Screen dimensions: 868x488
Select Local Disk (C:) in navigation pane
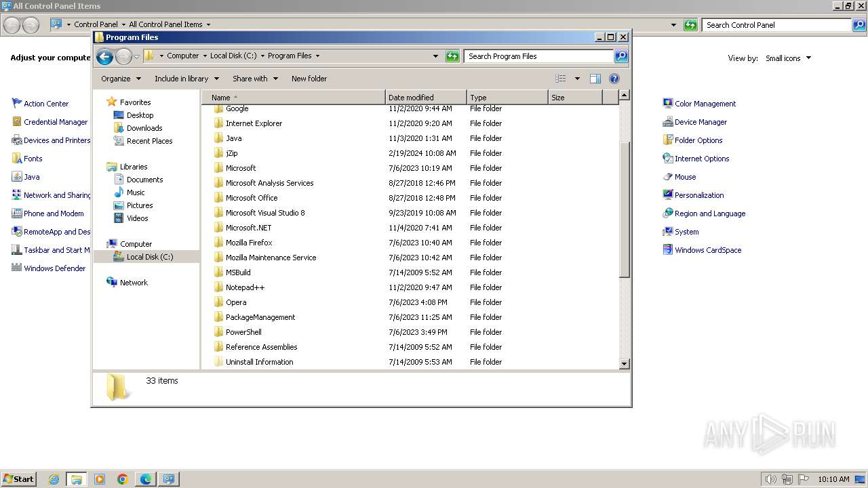coord(149,257)
